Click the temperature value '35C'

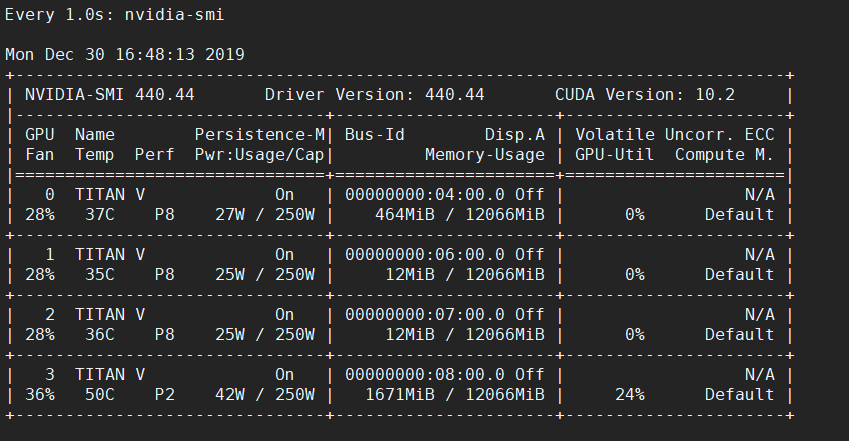(x=100, y=275)
